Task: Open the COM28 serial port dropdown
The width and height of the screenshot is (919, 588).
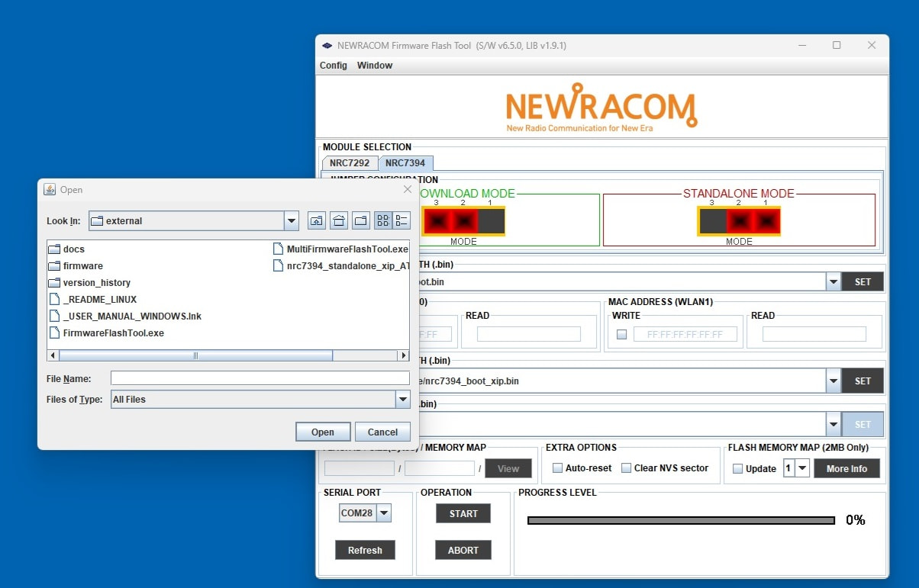Action: click(x=384, y=513)
